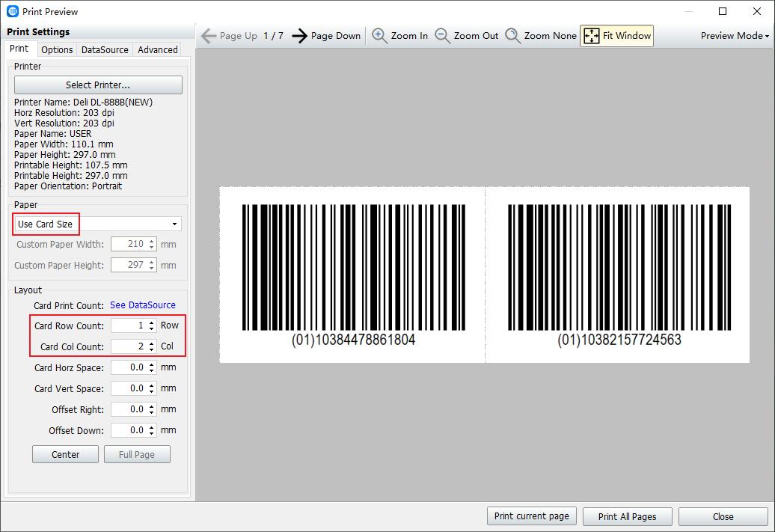Decrease Card Row Count with down arrow
Image resolution: width=775 pixels, height=532 pixels.
point(152,328)
